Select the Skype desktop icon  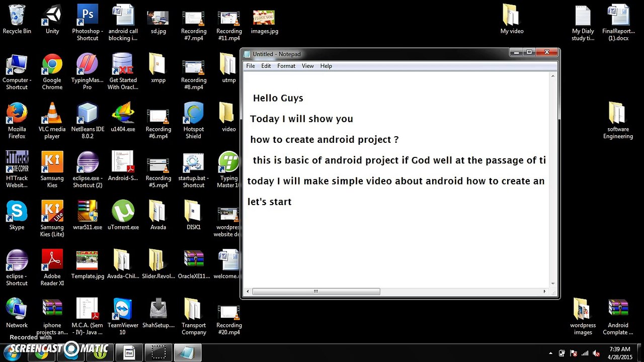(17, 212)
